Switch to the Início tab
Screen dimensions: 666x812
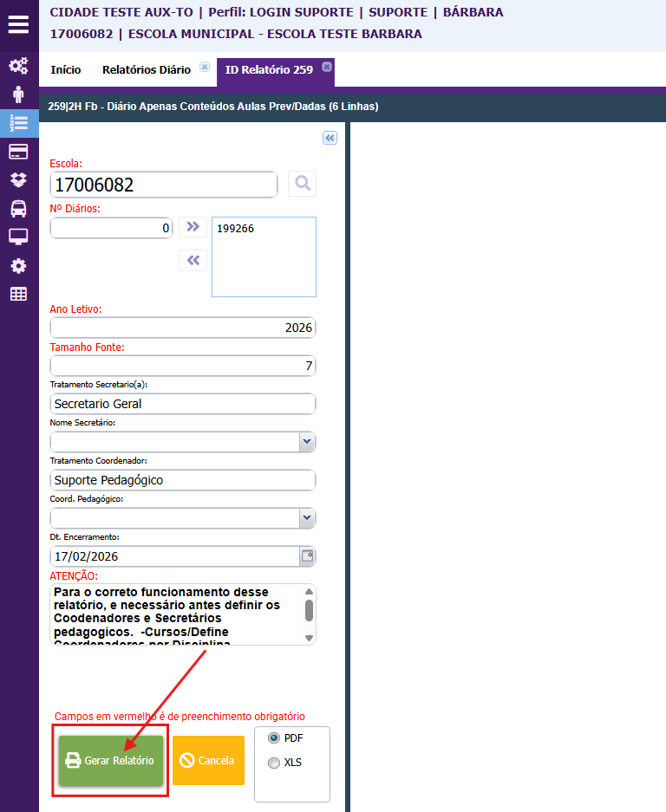(66, 70)
